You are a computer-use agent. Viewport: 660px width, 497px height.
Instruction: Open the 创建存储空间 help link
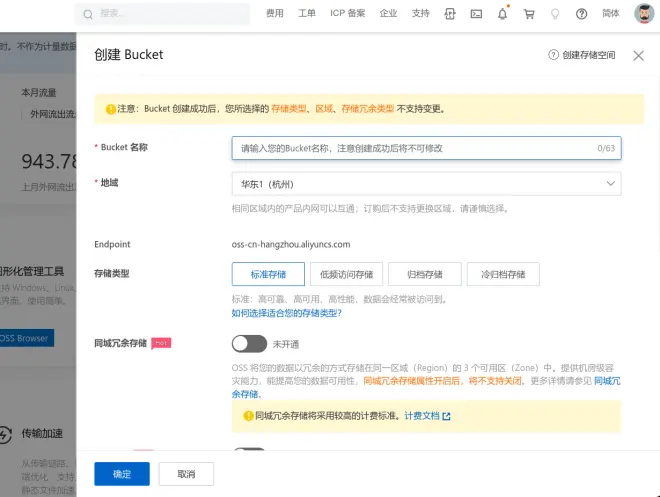[589, 55]
